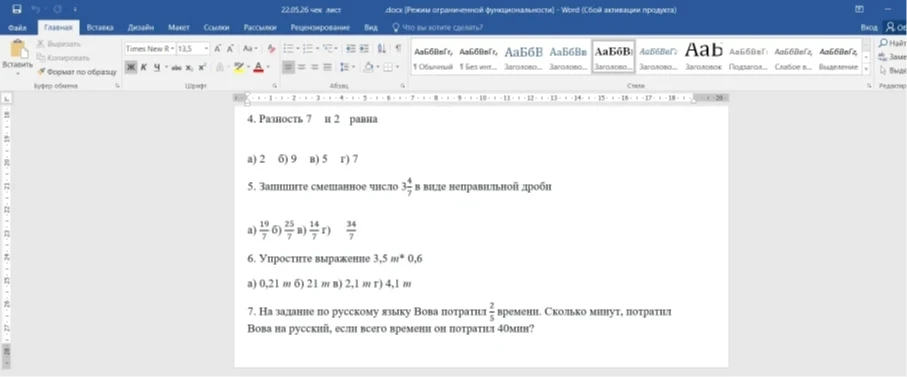907x377 pixels.
Task: Apply numbered list
Action: coord(307,49)
